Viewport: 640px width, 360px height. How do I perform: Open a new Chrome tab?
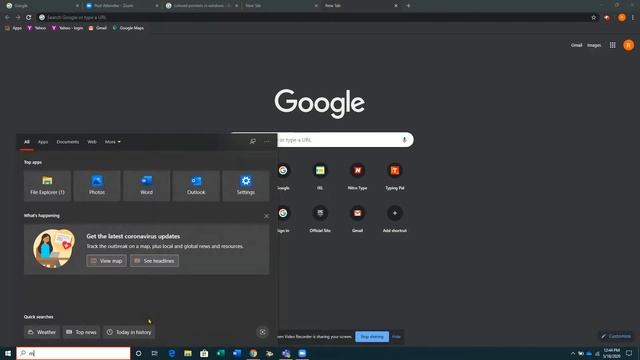pos(408,6)
